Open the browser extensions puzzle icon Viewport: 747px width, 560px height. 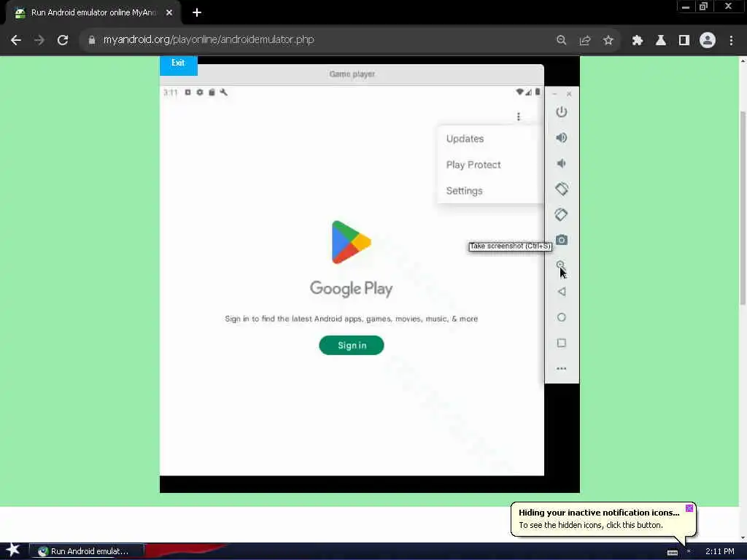(x=638, y=40)
